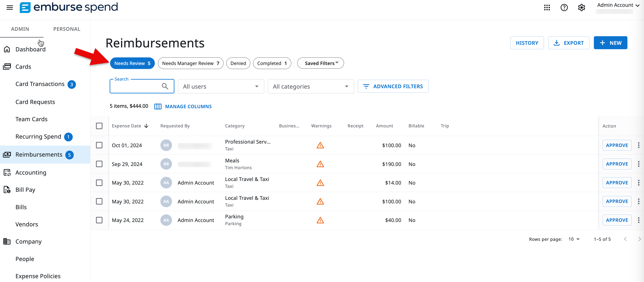This screenshot has height=282, width=644.
Task: Open the settings gear icon
Action: click(x=581, y=8)
